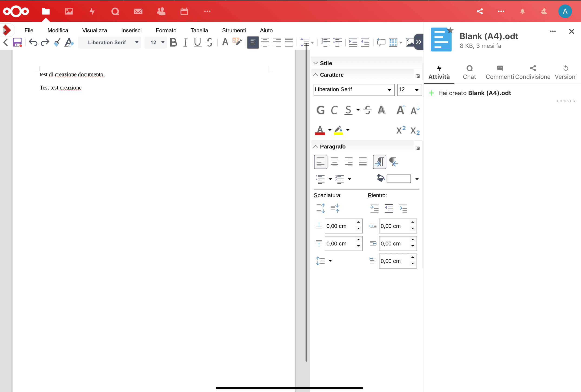Open the File menu
The width and height of the screenshot is (581, 392).
click(x=29, y=30)
